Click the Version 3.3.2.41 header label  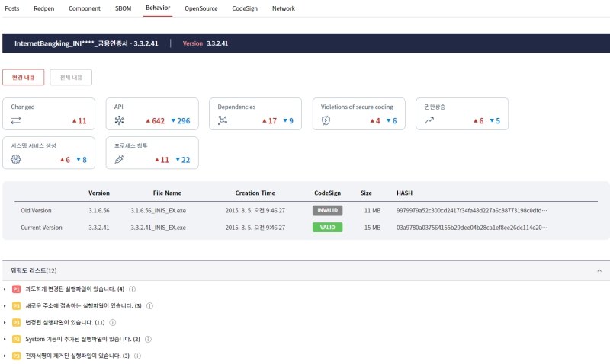click(205, 43)
